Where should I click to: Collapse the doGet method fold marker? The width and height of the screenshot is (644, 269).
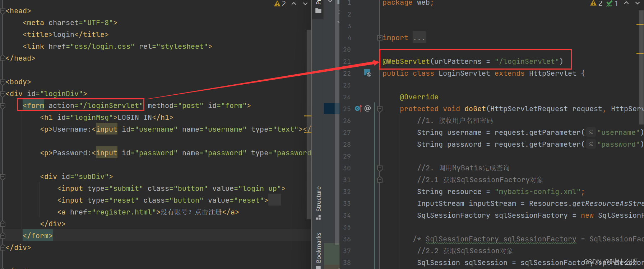[x=380, y=109]
